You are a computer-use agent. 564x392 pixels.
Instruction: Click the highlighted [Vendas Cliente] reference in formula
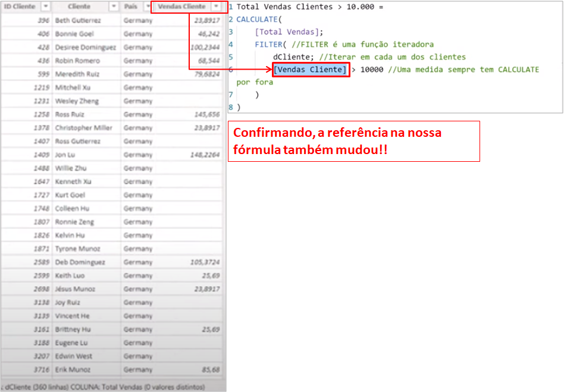point(310,70)
